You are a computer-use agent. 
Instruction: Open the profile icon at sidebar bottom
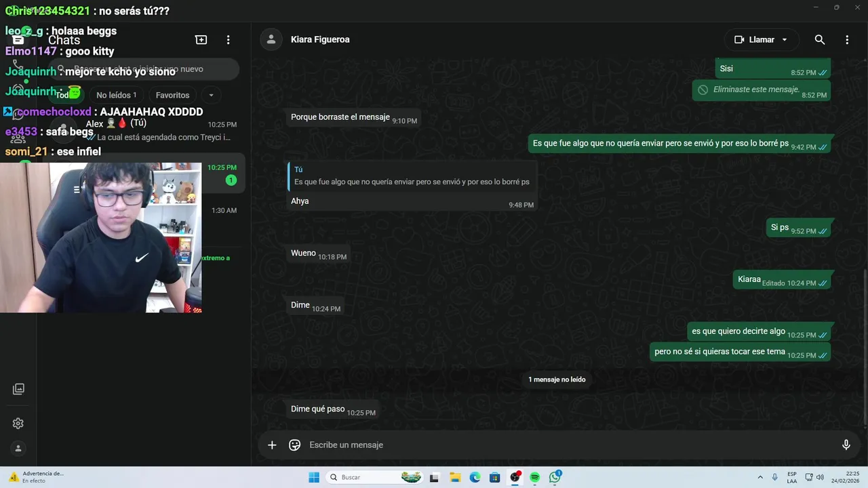coord(18,448)
